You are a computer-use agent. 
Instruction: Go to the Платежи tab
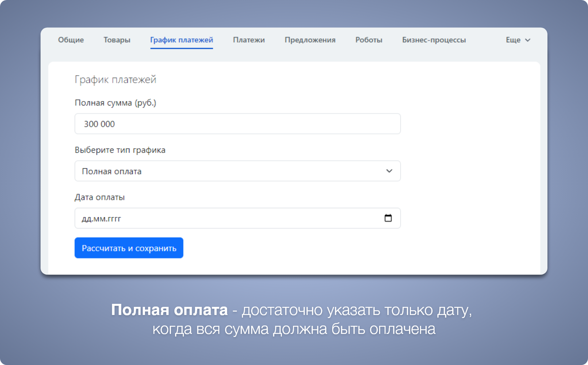tap(249, 40)
